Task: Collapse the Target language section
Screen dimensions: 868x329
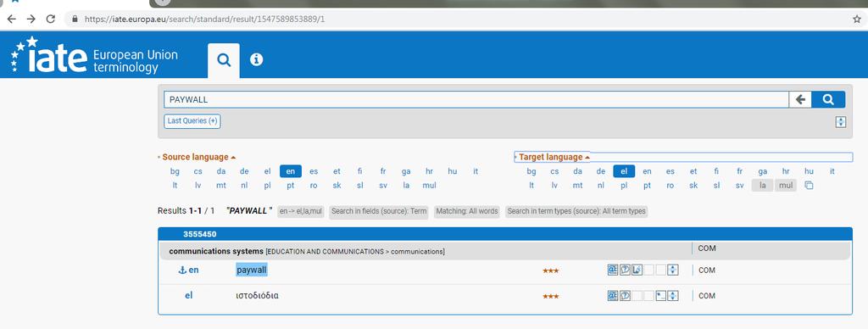Action: pos(554,158)
